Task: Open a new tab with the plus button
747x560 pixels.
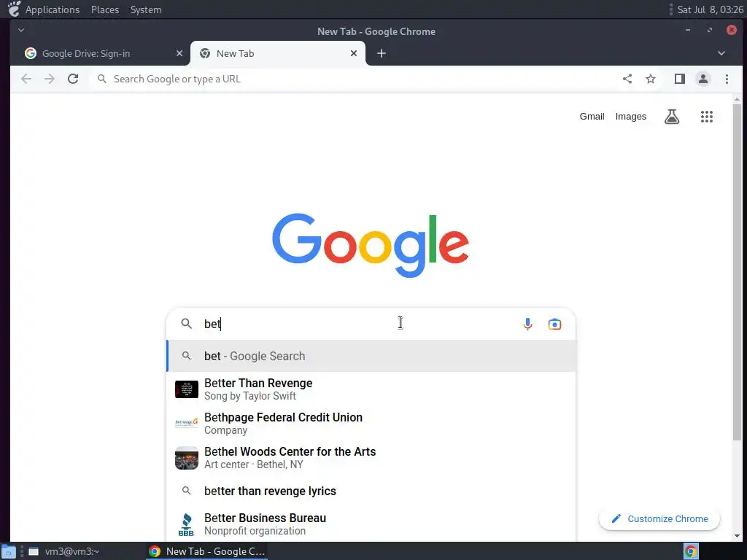Action: pyautogui.click(x=381, y=53)
